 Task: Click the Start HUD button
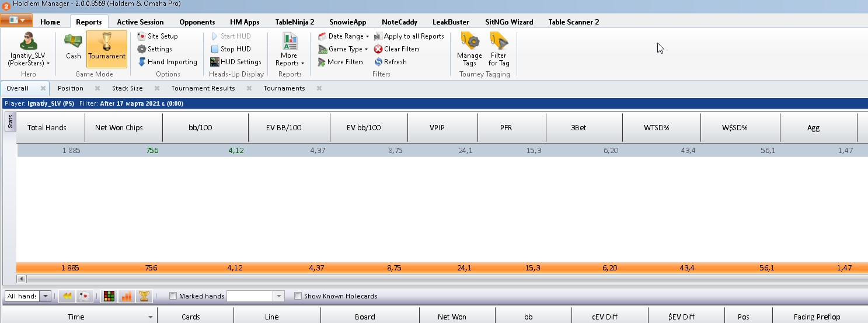point(231,36)
